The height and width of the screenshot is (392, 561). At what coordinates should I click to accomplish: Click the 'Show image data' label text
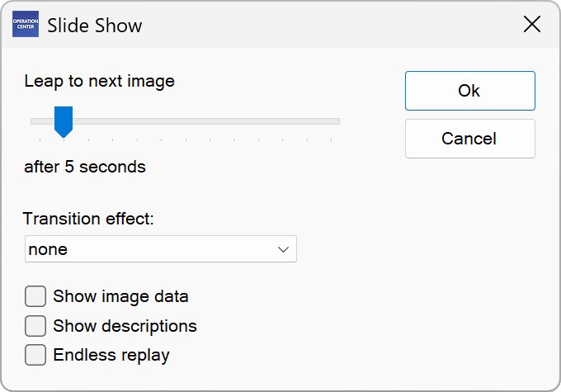coord(120,296)
